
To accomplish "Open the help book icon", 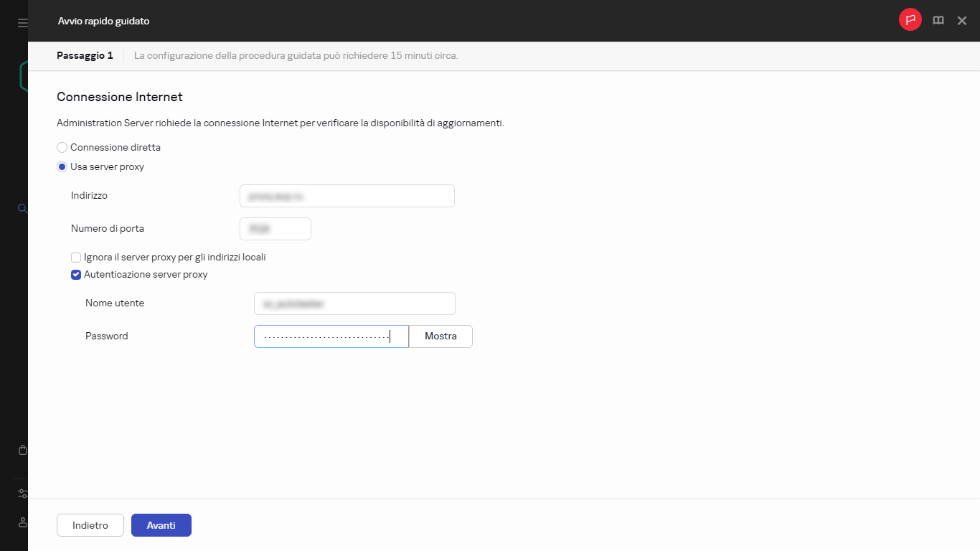I will tap(938, 21).
